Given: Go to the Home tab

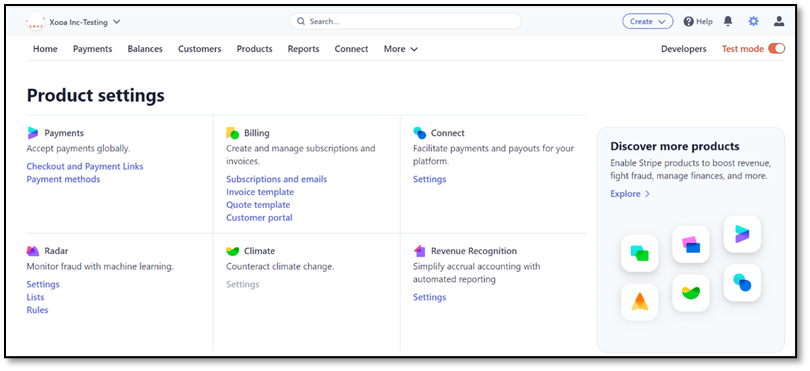Looking at the screenshot, I should [45, 49].
